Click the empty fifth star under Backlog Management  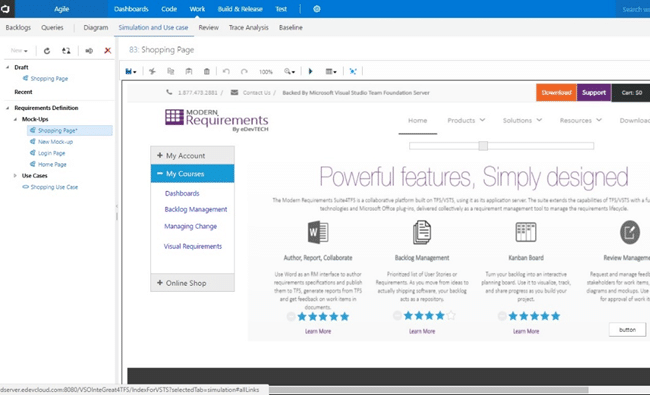click(451, 316)
